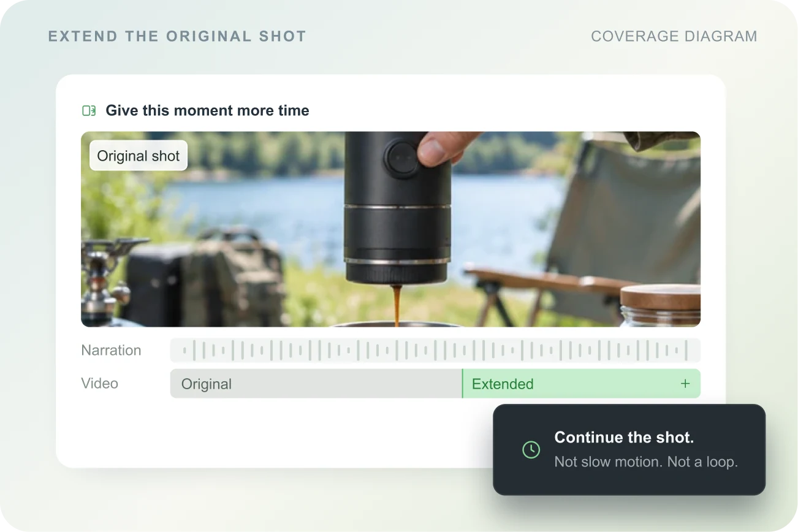Viewport: 798px width, 532px height.
Task: Click Give this moment more time heading
Action: tap(207, 111)
